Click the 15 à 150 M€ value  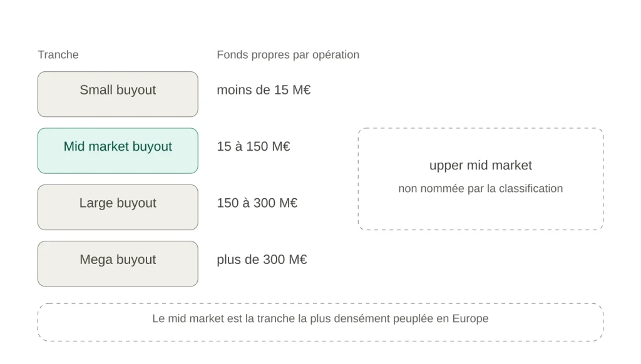click(x=254, y=146)
